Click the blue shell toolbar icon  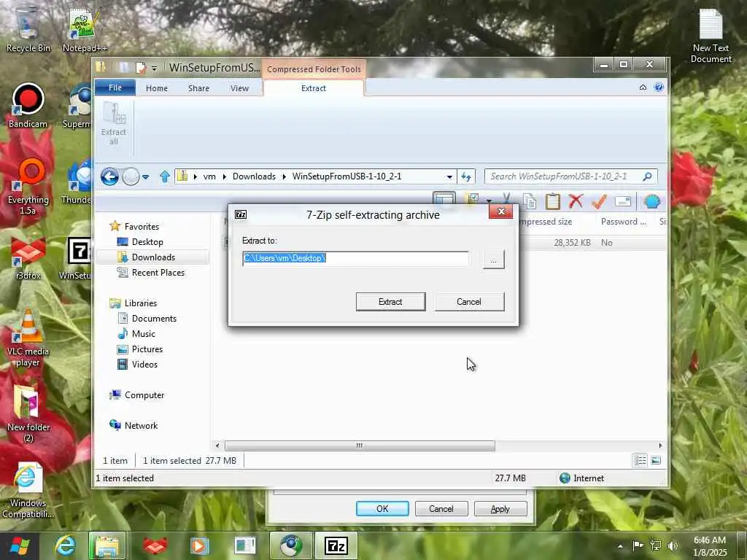(x=652, y=201)
